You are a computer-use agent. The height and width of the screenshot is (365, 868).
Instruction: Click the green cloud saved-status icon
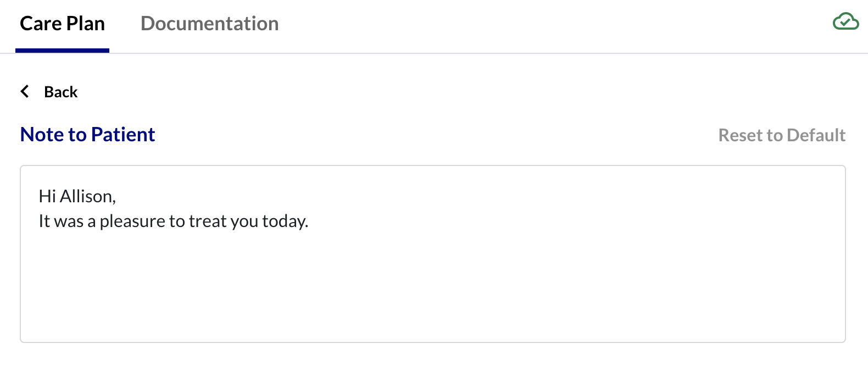click(x=845, y=21)
